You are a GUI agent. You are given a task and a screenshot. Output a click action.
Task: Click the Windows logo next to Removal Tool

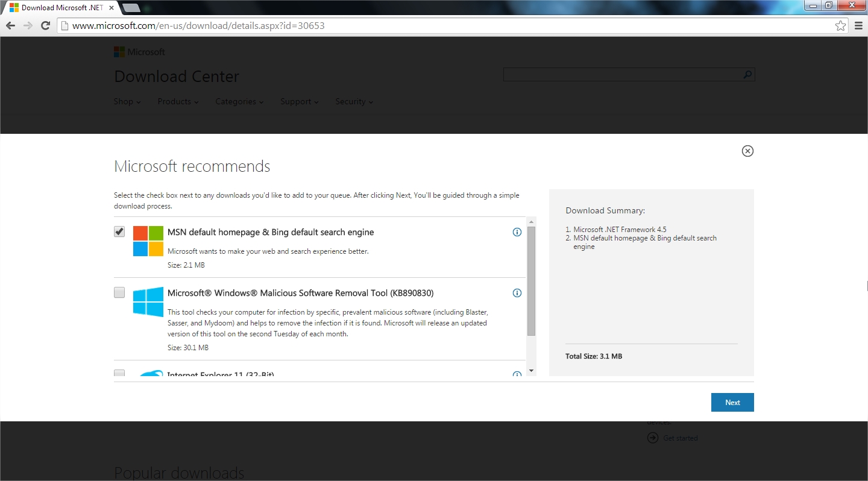click(148, 302)
